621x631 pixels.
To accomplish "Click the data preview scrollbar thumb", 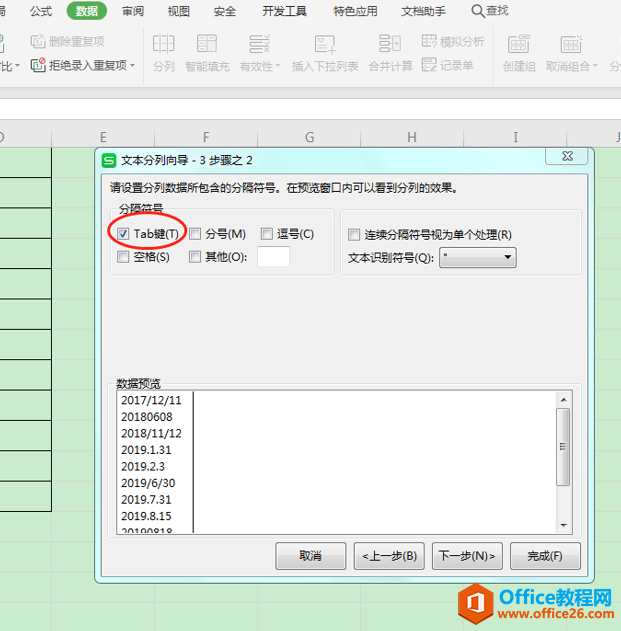I will pos(563,447).
